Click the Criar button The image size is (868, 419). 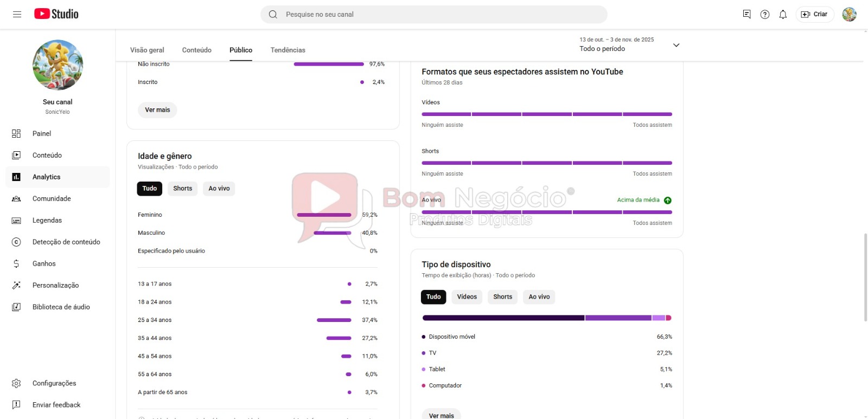(x=815, y=15)
